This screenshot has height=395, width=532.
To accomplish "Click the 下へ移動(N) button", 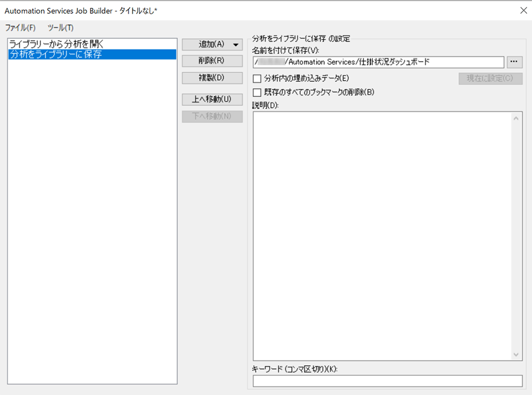I will coord(212,116).
